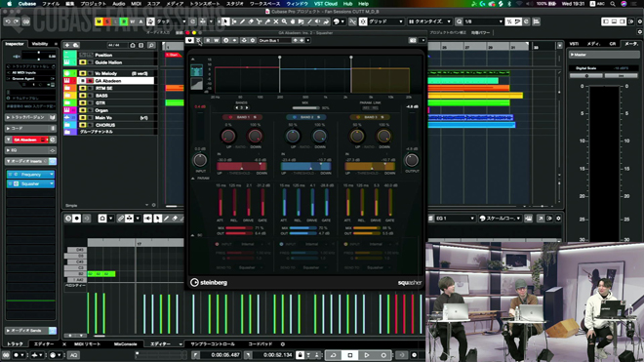644x362 pixels.
Task: Open the track list search magnifier
Action: 151,45
